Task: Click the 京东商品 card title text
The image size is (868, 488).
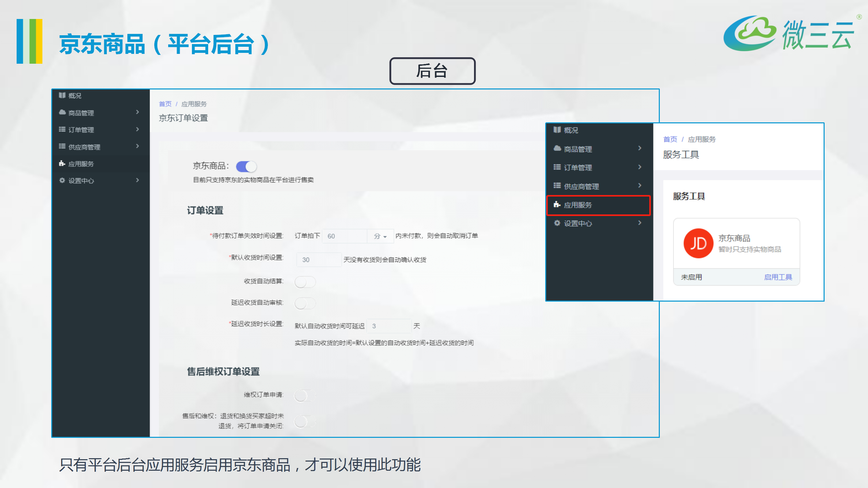Action: tap(734, 238)
